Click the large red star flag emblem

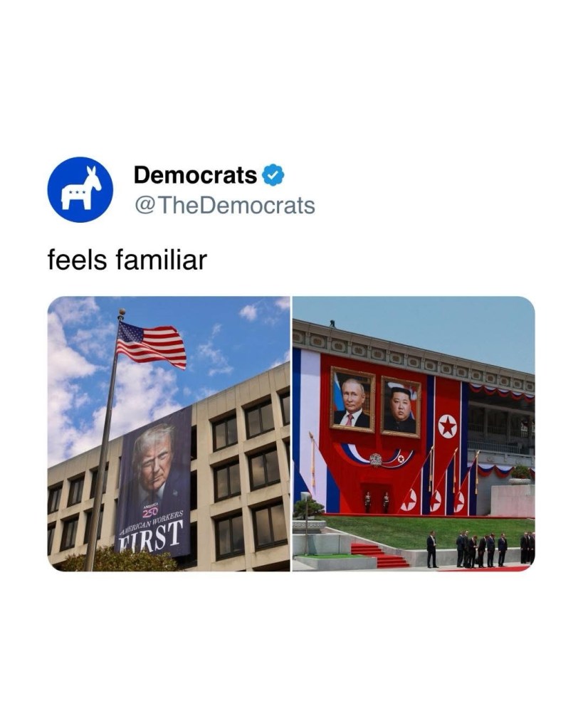point(447,426)
